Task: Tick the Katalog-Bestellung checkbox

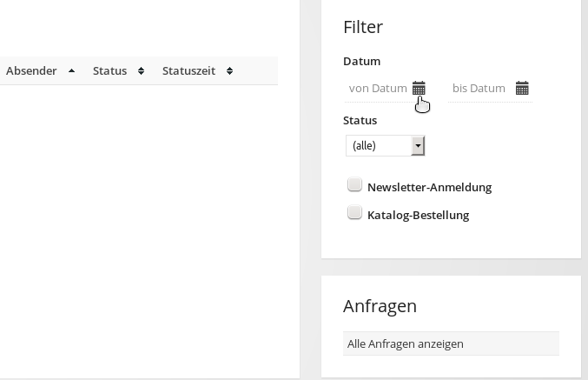Action: (354, 212)
